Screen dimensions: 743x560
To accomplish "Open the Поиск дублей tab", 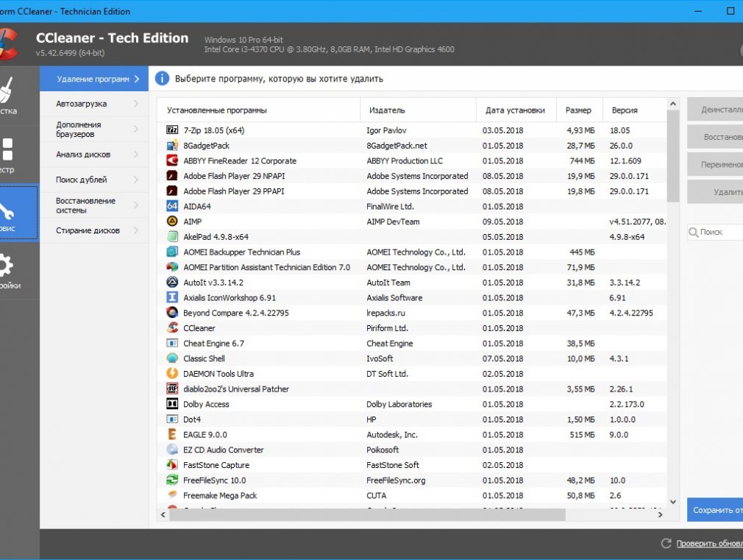I will 94,180.
